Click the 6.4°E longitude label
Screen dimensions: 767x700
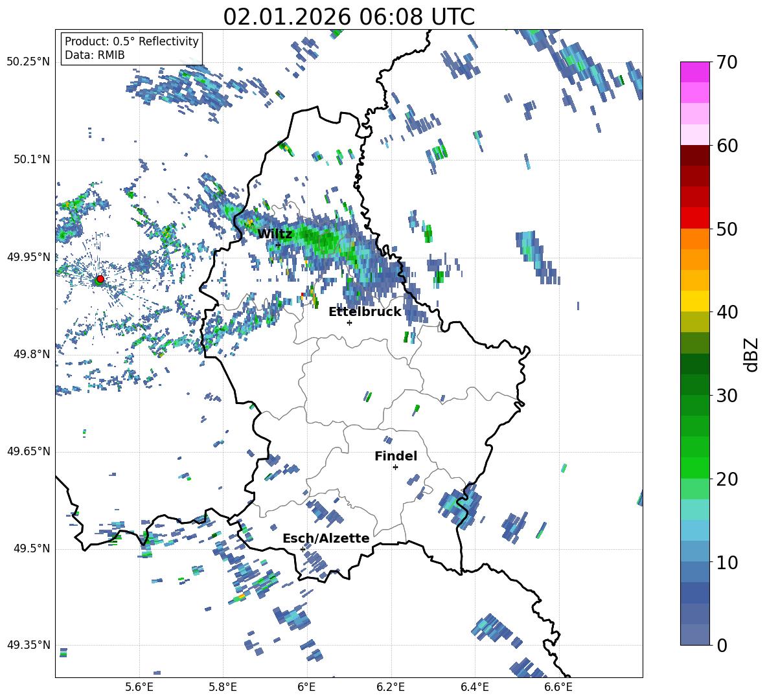coord(474,687)
